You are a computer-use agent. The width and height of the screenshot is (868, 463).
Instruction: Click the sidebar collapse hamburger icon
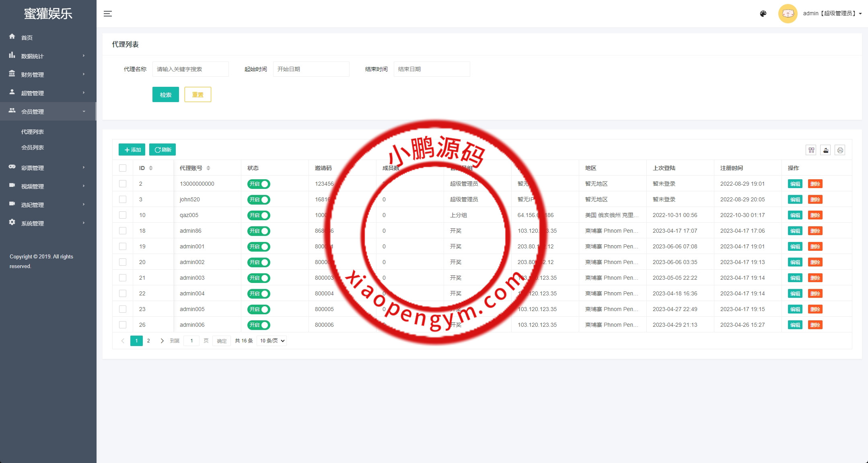(107, 14)
